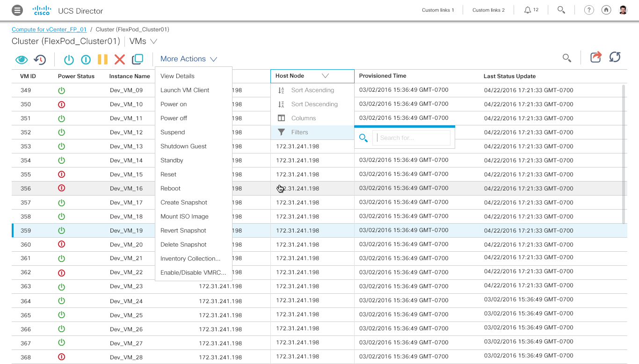Click the header search magnifier icon
Viewport: 639px width, 364px height.
[x=561, y=10]
